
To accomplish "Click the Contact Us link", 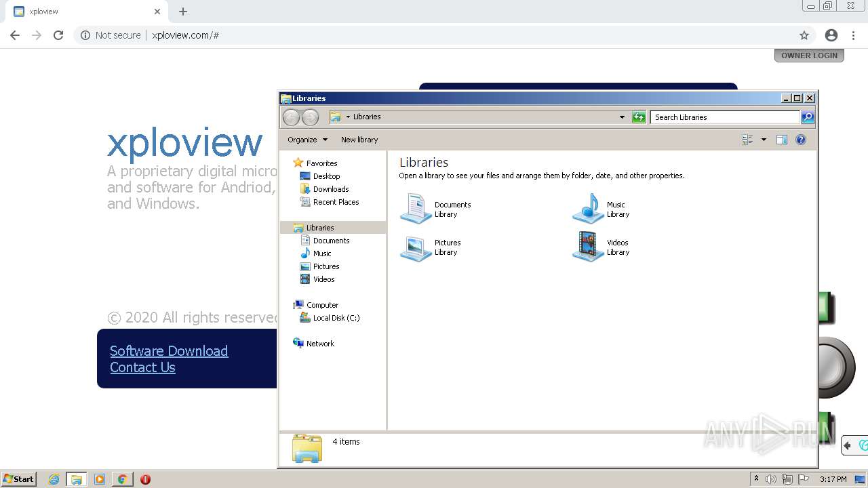I will click(x=142, y=367).
